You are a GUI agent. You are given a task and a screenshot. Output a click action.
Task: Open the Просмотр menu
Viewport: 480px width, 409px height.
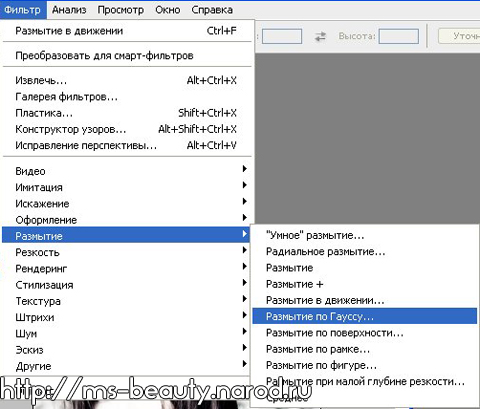(x=120, y=10)
